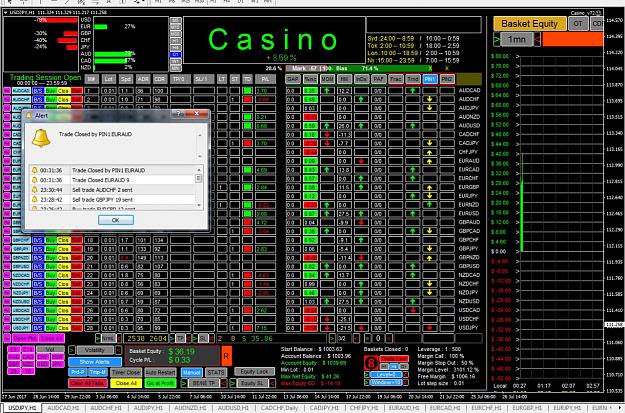Viewport: 625px width, 413px height.
Task: Click the green arrow left of Volatility
Action: click(x=72, y=350)
